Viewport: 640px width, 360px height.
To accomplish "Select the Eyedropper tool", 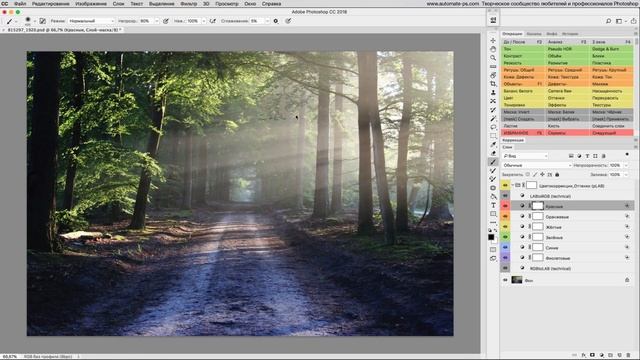I will (493, 144).
